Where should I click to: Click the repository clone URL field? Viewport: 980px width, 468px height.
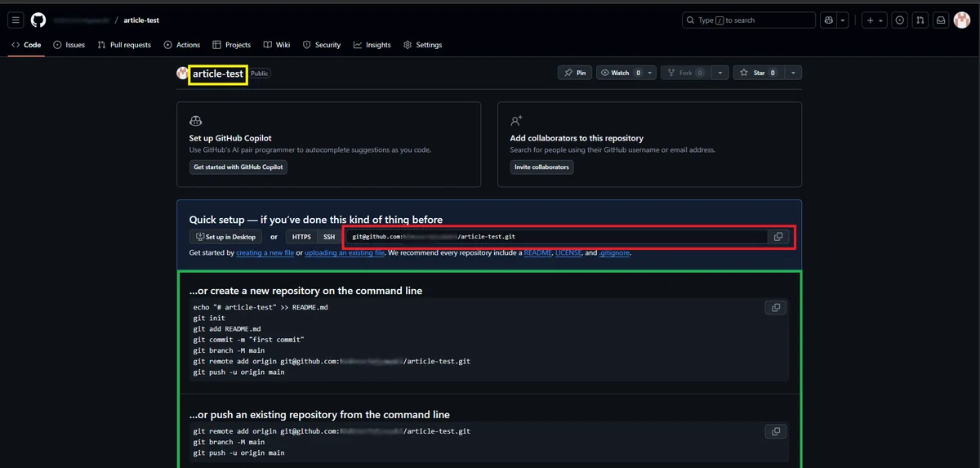coord(558,237)
